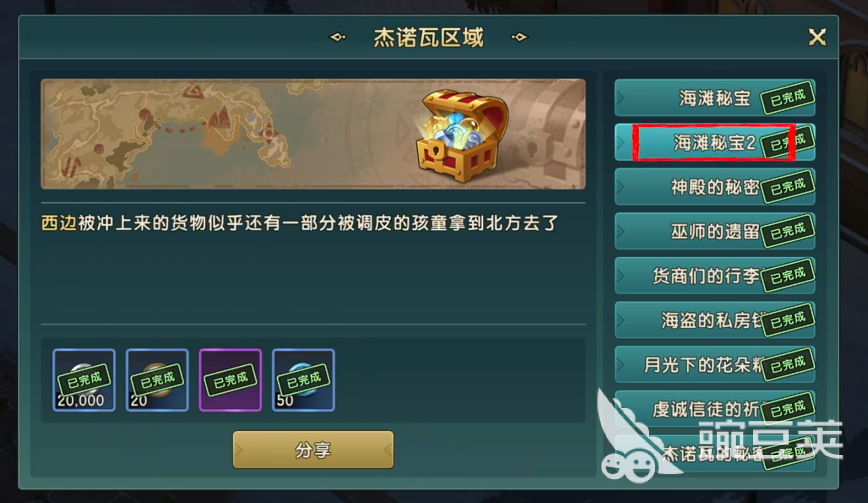Click the golden treasure chest image
Image resolution: width=868 pixels, height=503 pixels.
pyautogui.click(x=462, y=135)
